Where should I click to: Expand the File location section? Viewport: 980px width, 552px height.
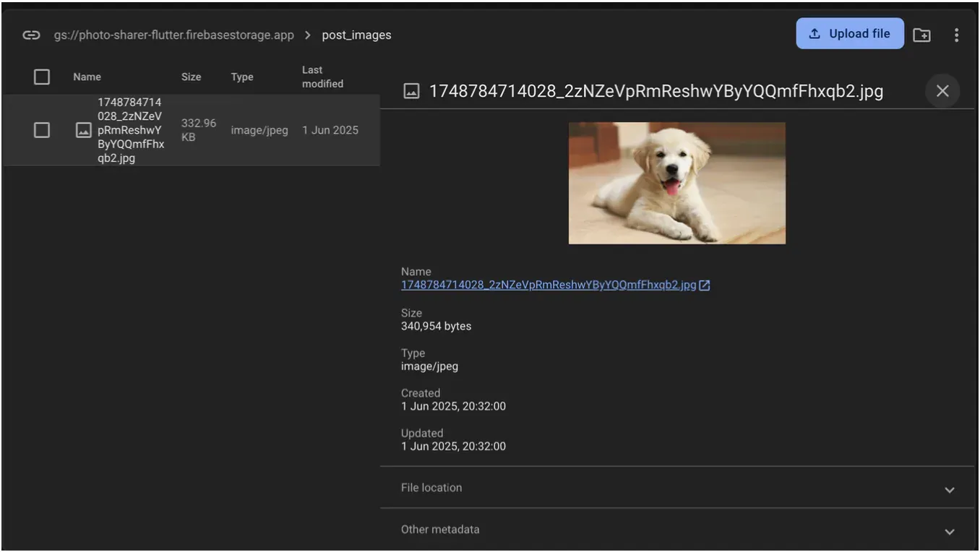677,488
